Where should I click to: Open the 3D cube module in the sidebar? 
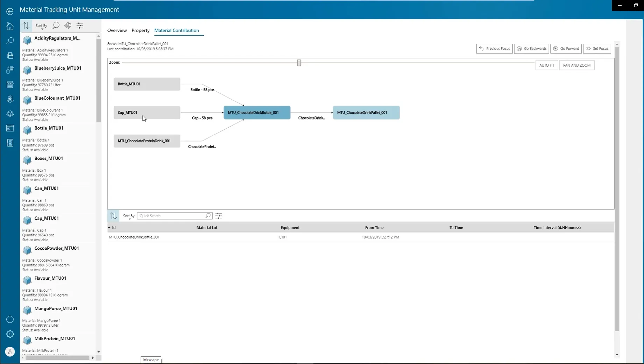(9, 113)
